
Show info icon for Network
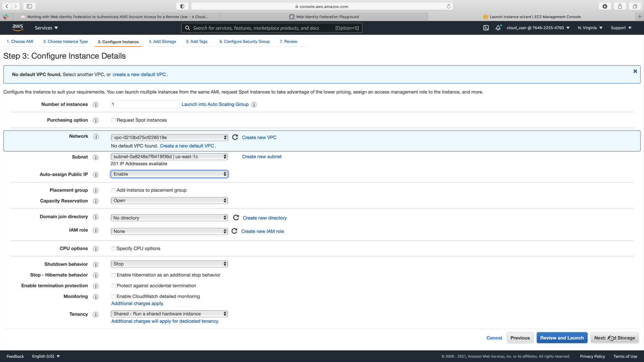[96, 137]
